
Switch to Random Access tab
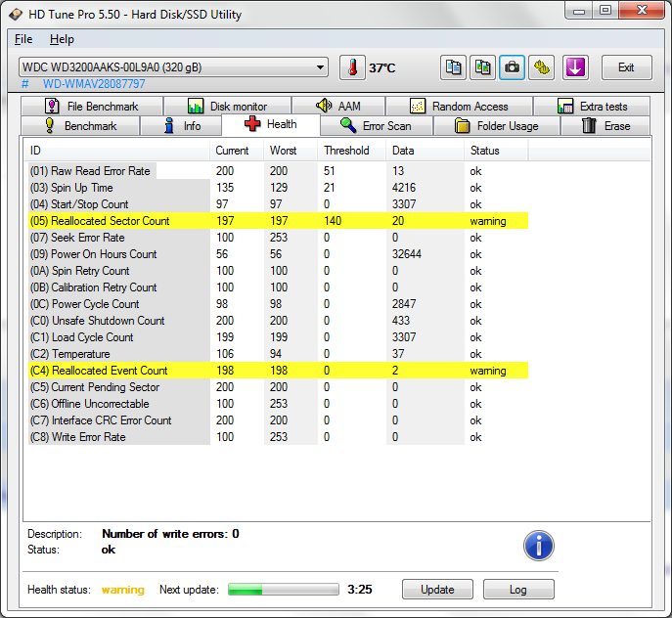pyautogui.click(x=459, y=106)
